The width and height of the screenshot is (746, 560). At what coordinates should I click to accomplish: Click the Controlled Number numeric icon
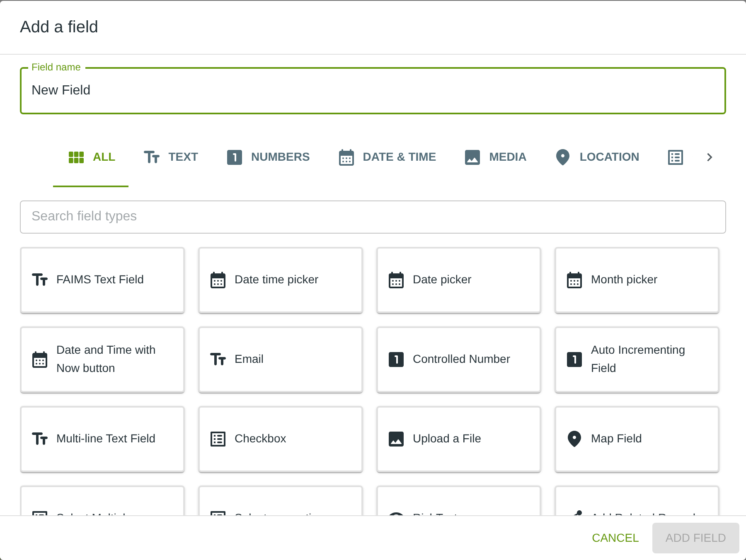coord(396,360)
